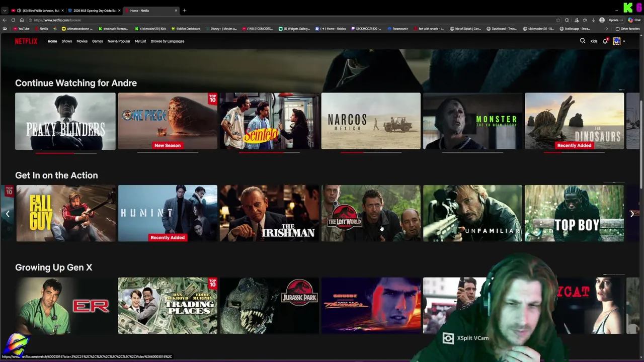The width and height of the screenshot is (644, 362).
Task: Click the Update button
Action: click(616, 20)
